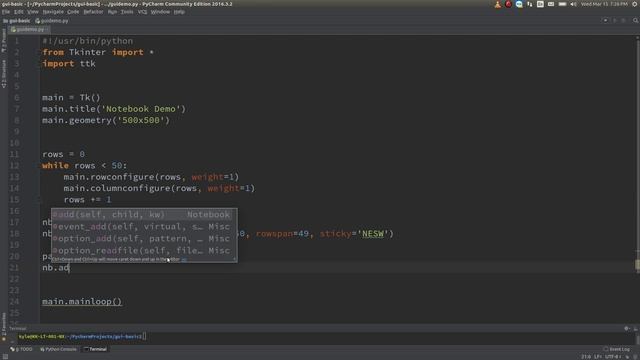Click the terminal command prompt input

(144, 337)
